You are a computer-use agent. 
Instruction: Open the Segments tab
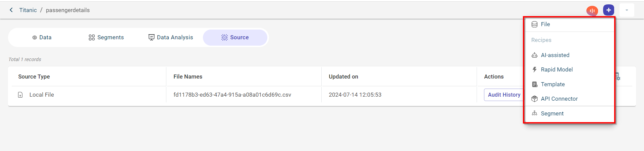coord(106,37)
